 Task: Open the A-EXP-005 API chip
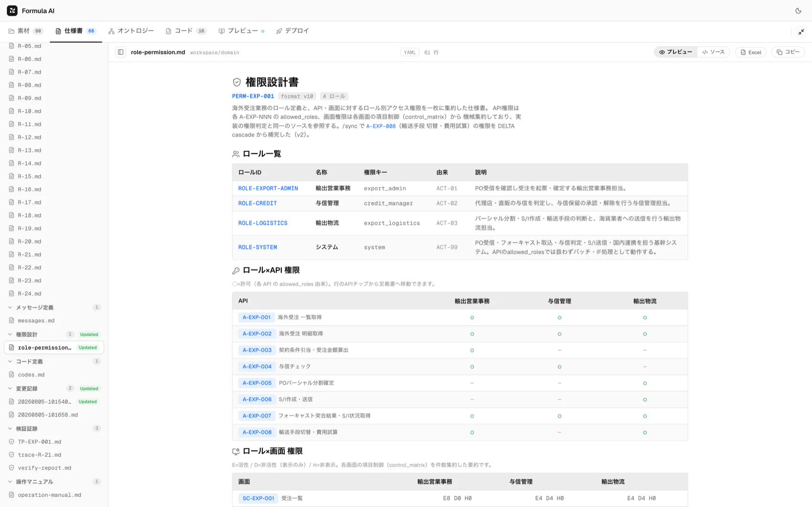pyautogui.click(x=256, y=383)
